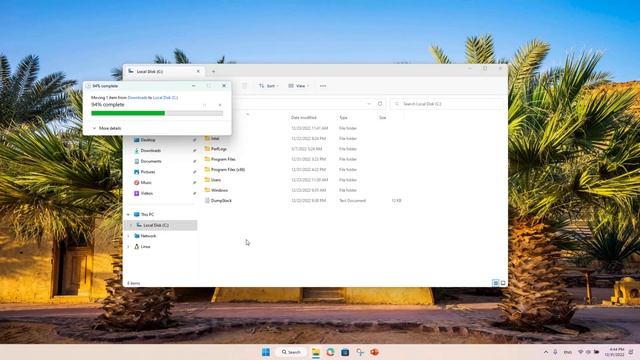Close the Local Disk (C:) tab

point(198,71)
